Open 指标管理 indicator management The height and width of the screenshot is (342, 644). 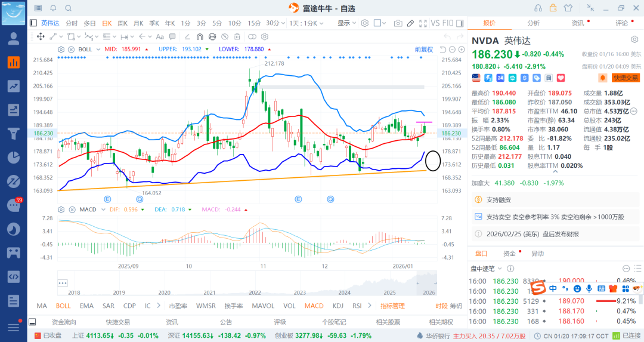393,306
